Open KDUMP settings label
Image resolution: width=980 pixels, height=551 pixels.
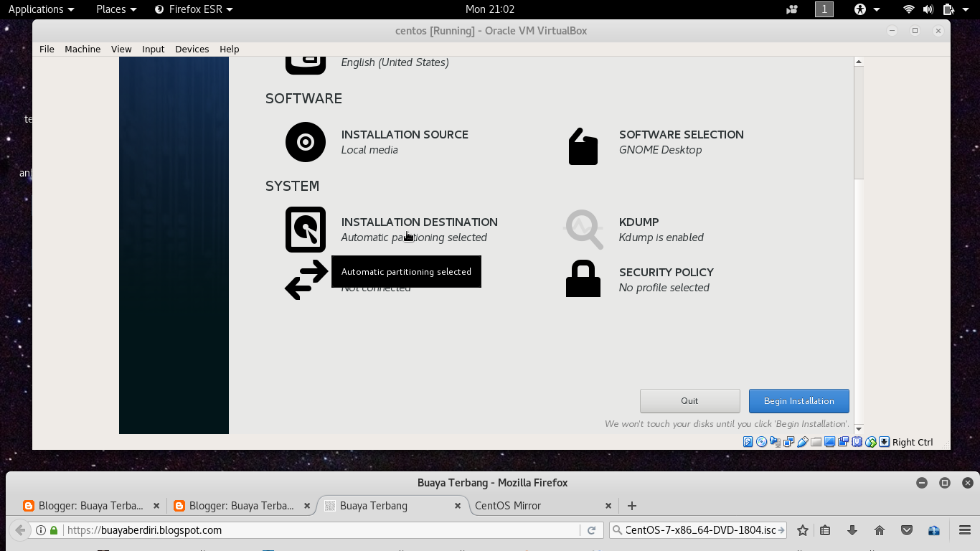(639, 222)
